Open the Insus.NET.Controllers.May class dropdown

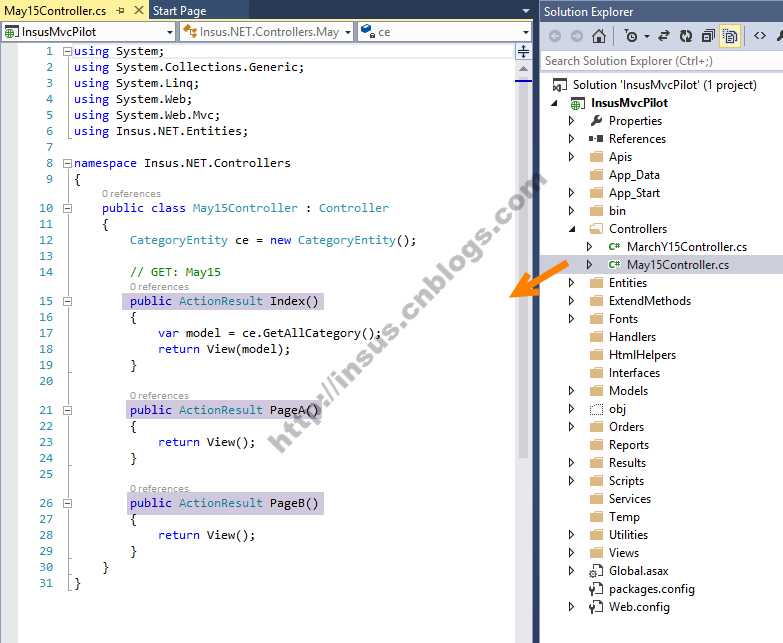(267, 32)
